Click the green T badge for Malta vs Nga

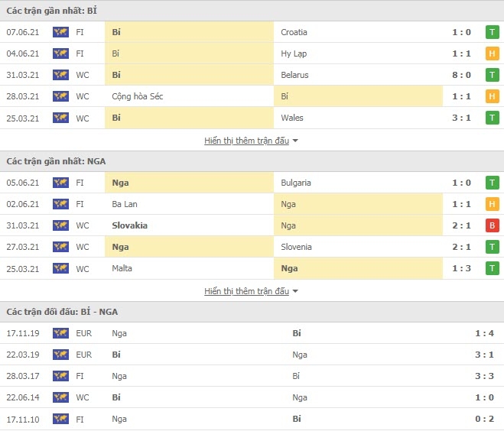point(492,268)
